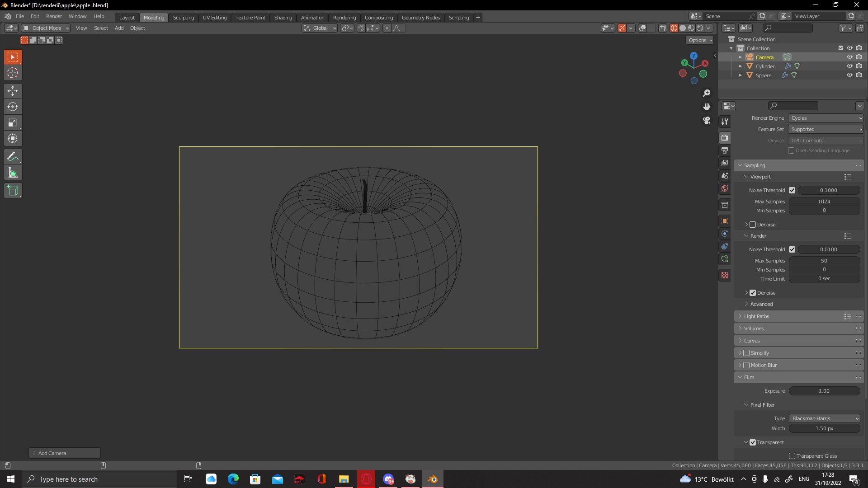Image resolution: width=868 pixels, height=488 pixels.
Task: Pick the Scale tool
Action: [13, 122]
